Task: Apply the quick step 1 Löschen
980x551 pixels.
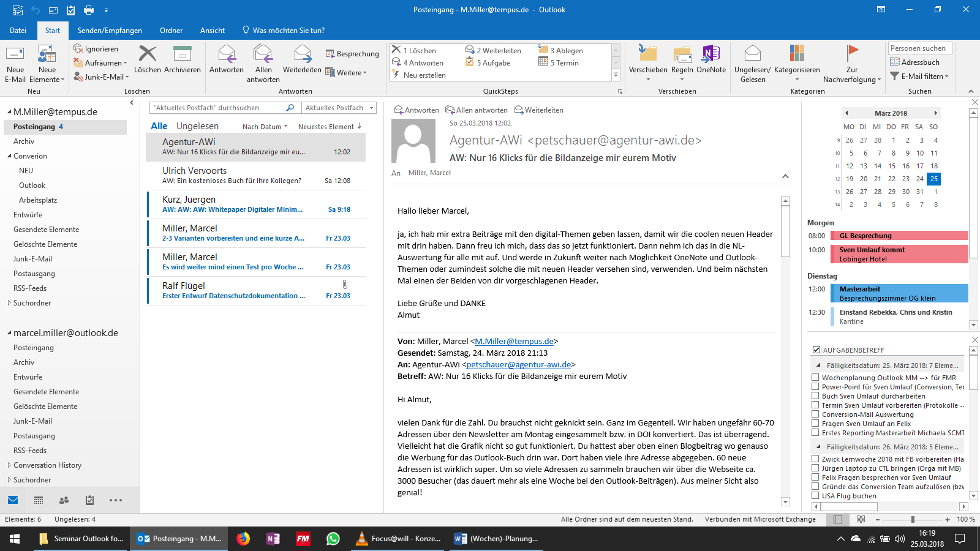Action: [414, 50]
